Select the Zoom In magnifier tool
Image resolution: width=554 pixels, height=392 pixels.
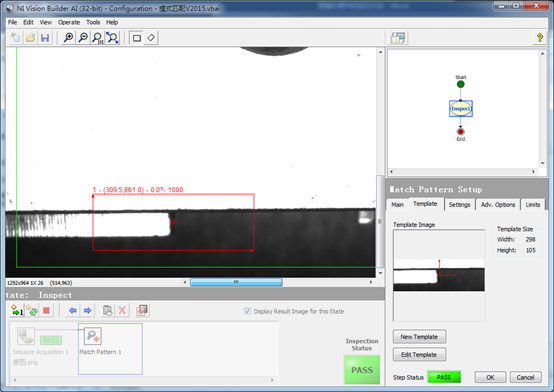coord(69,38)
